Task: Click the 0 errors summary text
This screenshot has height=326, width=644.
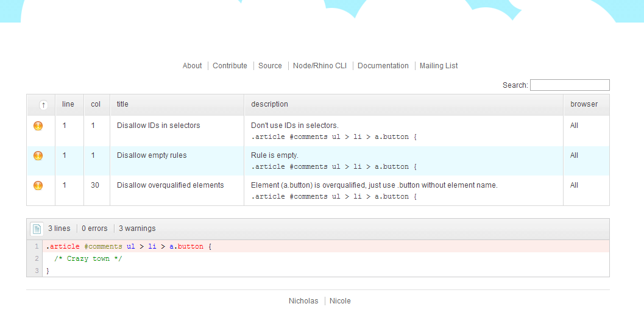Action: pos(94,229)
